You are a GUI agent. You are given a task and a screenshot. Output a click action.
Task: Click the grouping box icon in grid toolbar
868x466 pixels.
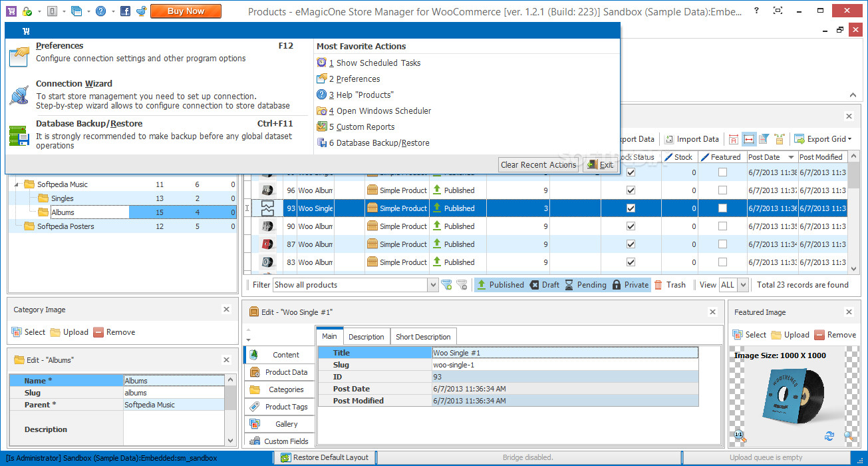pos(778,139)
